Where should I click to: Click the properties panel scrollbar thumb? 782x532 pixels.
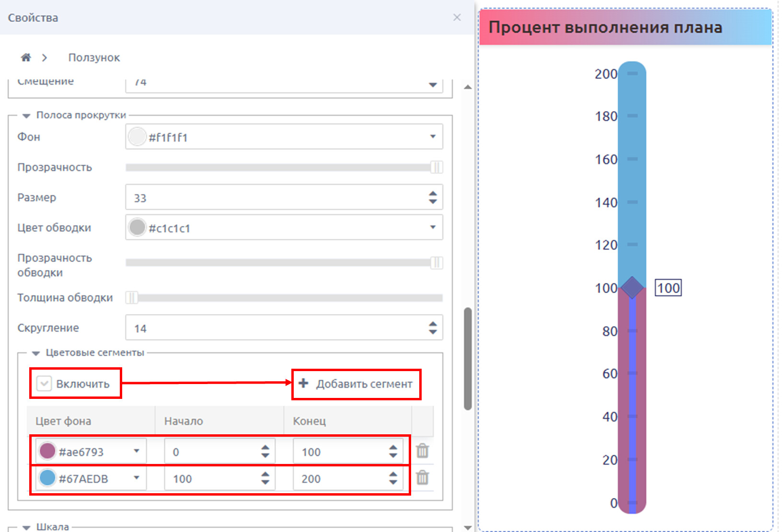(468, 359)
